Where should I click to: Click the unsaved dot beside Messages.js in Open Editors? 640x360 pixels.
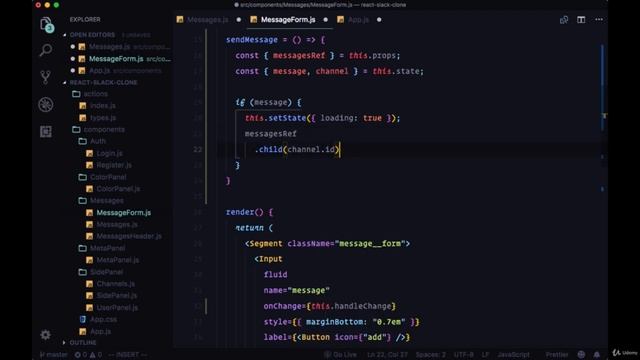coord(73,47)
